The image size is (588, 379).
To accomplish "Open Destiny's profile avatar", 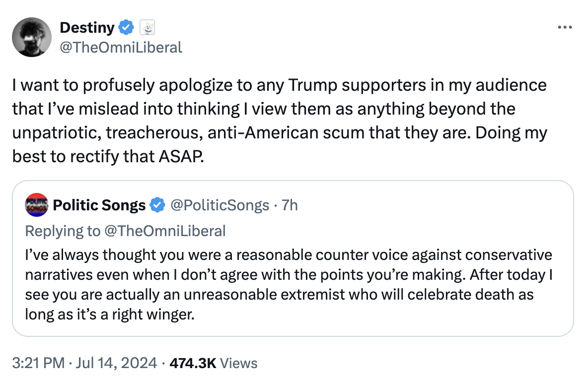I will (x=32, y=37).
